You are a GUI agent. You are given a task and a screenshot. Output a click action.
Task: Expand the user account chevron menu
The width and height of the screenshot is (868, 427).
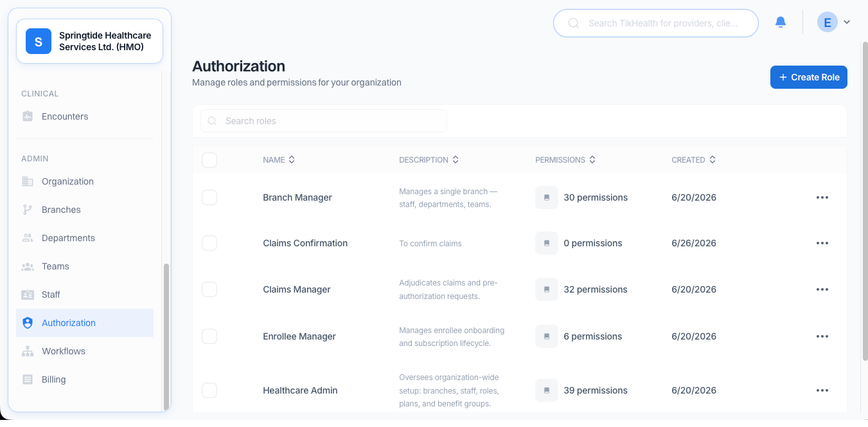tap(847, 23)
